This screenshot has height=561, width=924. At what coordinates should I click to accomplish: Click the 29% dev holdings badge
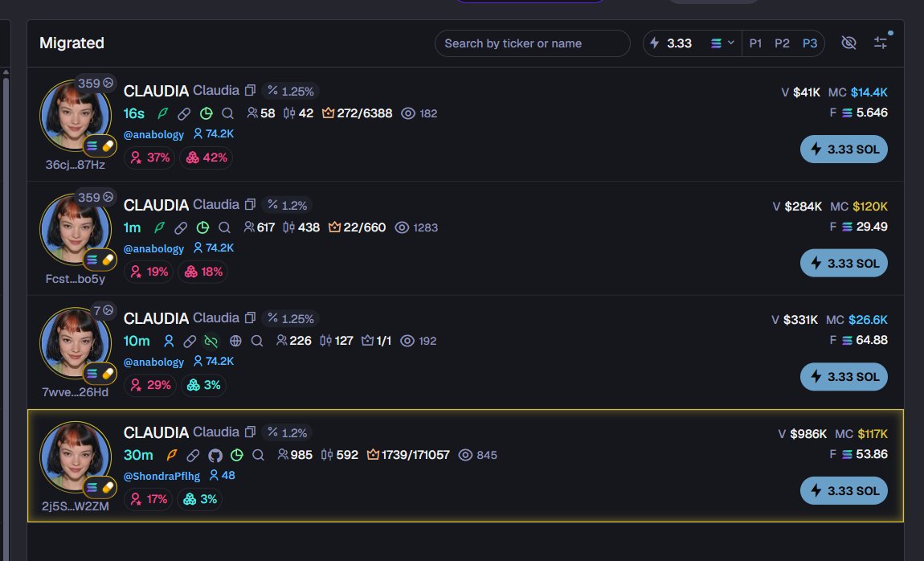pyautogui.click(x=150, y=385)
